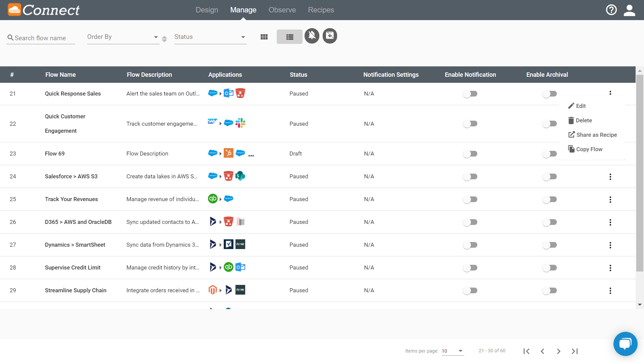The image size is (644, 362).
Task: Open three-dot menu for Dynamics > SmartSheet
Action: (610, 245)
